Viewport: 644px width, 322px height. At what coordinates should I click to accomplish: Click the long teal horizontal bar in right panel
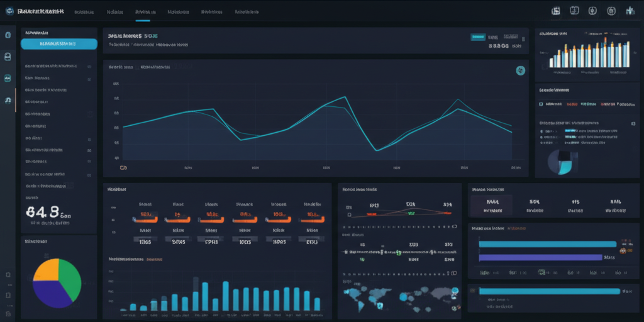[x=547, y=244]
